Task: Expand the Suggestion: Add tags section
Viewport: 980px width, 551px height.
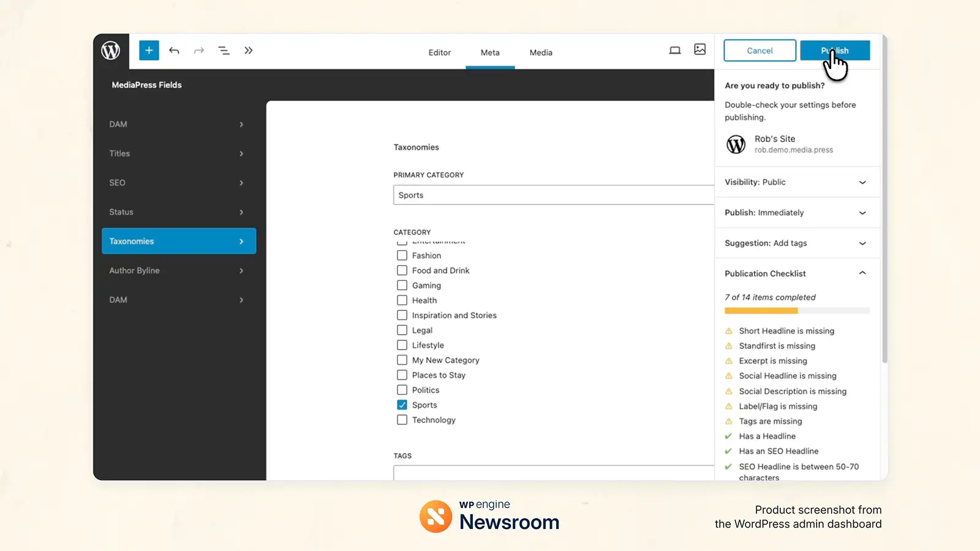Action: click(x=862, y=243)
